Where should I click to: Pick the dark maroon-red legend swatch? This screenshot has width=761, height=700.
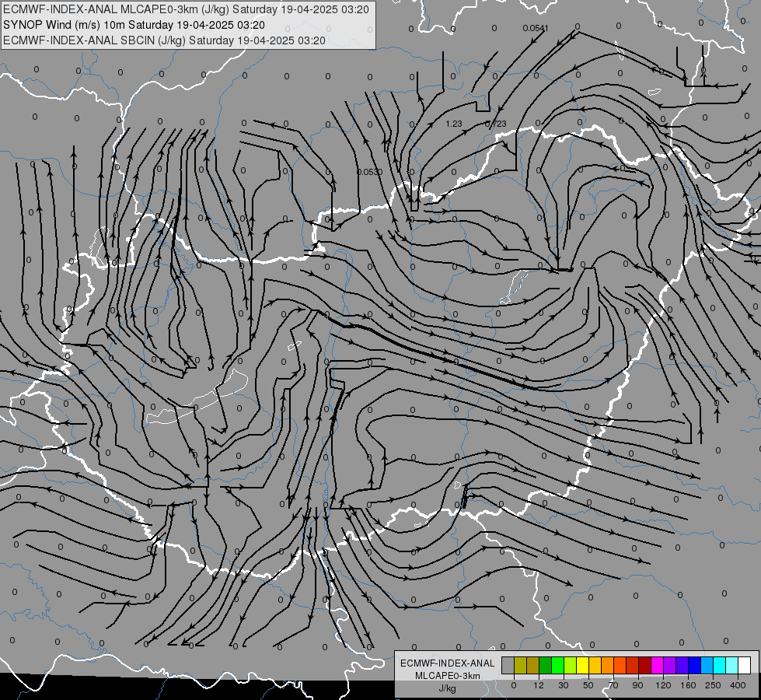click(644, 665)
